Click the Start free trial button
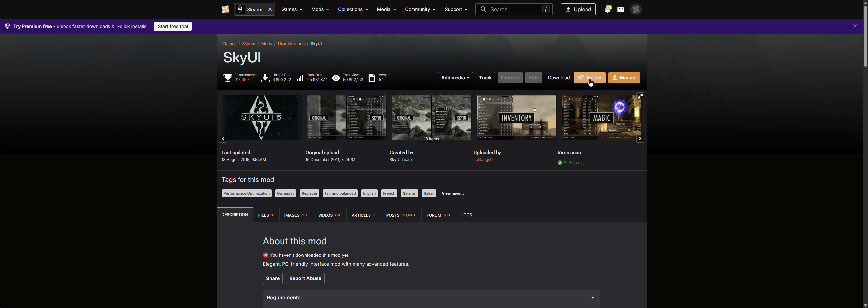The image size is (868, 308). (173, 26)
